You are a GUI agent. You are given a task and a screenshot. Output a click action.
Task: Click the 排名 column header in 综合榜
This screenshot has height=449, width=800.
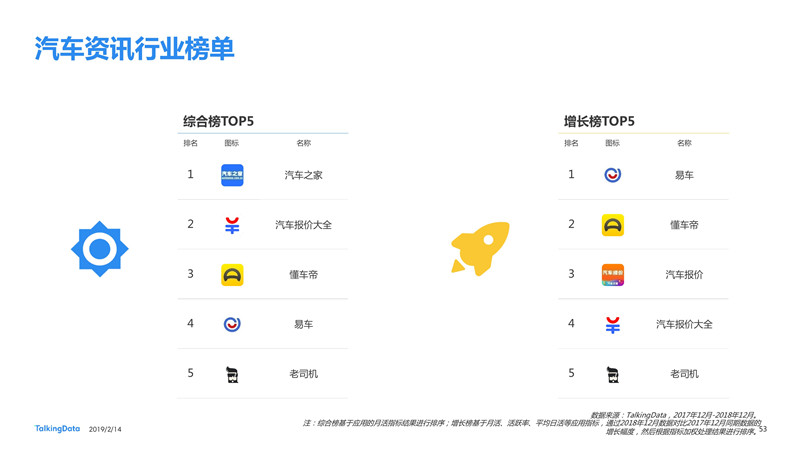point(190,143)
